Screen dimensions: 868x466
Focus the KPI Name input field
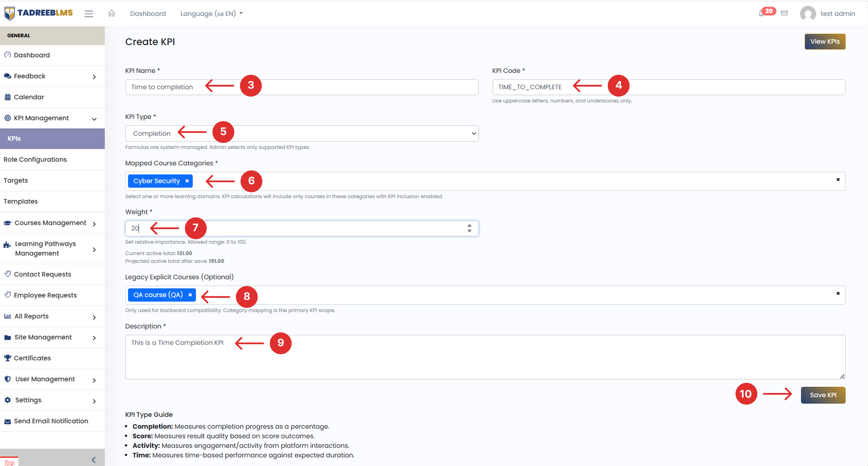tap(302, 87)
